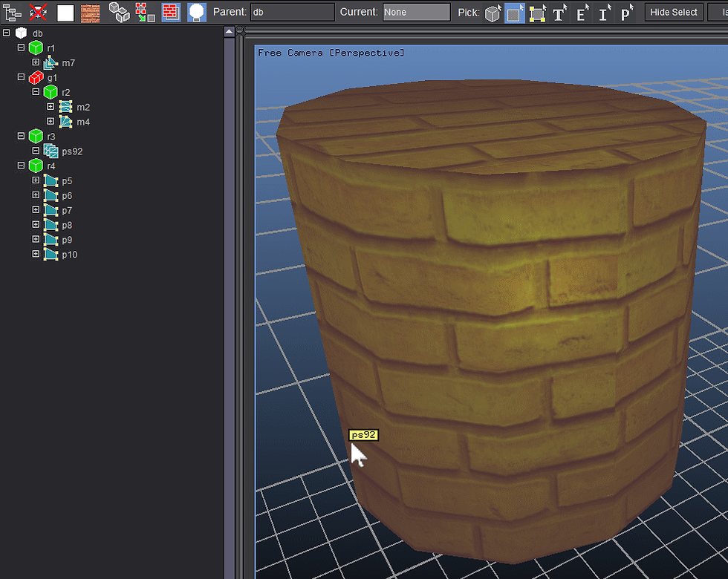728x579 pixels.
Task: Click the ps92 label in the tree
Action: (72, 151)
